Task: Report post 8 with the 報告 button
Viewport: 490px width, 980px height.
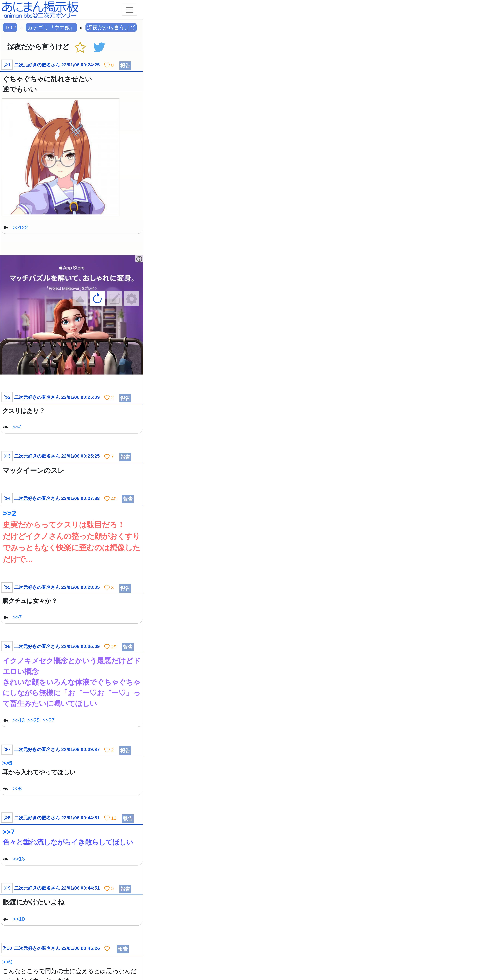Action: click(x=128, y=818)
